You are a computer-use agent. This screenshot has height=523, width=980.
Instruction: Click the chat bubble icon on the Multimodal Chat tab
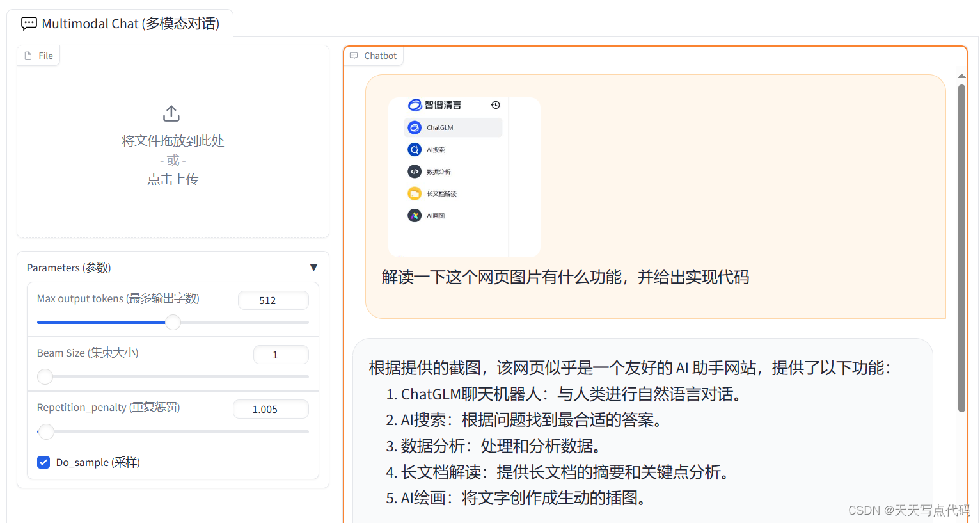(x=29, y=24)
